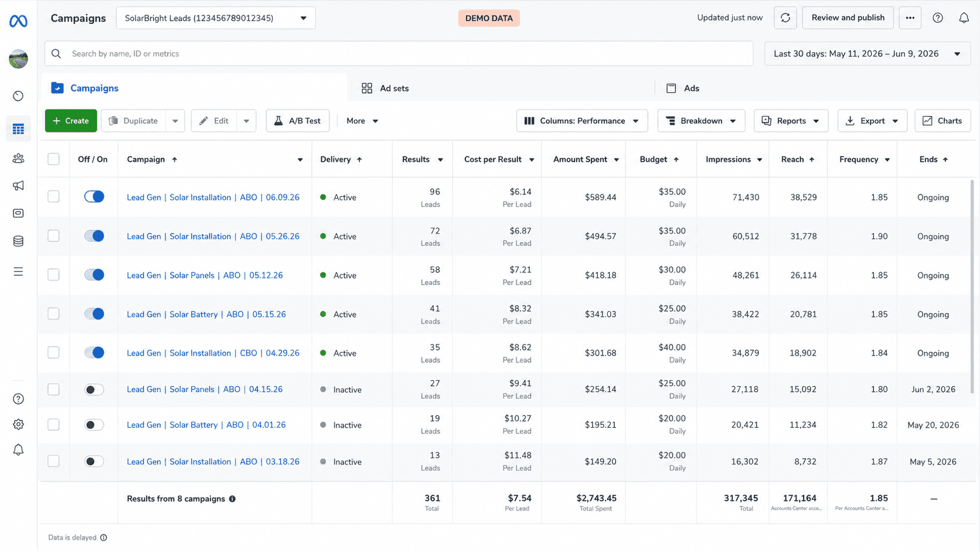Open the billing card icon in sidebar

tap(18, 214)
